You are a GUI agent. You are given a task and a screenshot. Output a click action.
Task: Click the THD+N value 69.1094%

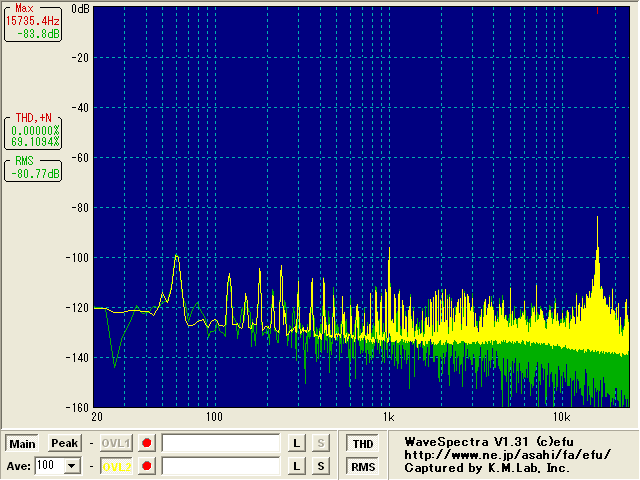pyautogui.click(x=35, y=142)
